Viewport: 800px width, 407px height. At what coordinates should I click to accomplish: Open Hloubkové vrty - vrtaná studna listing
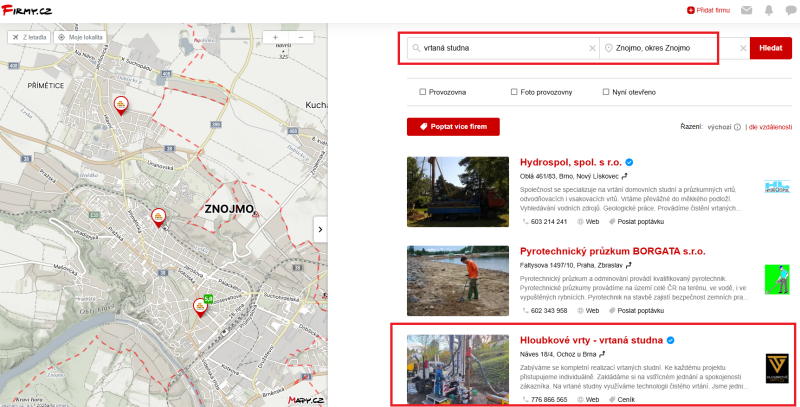591,340
